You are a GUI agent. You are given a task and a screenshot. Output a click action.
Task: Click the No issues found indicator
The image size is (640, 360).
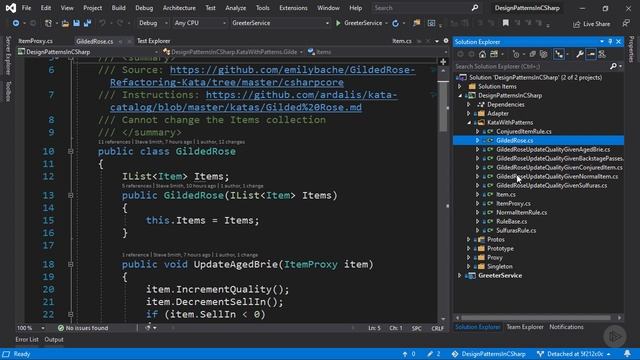click(83, 328)
